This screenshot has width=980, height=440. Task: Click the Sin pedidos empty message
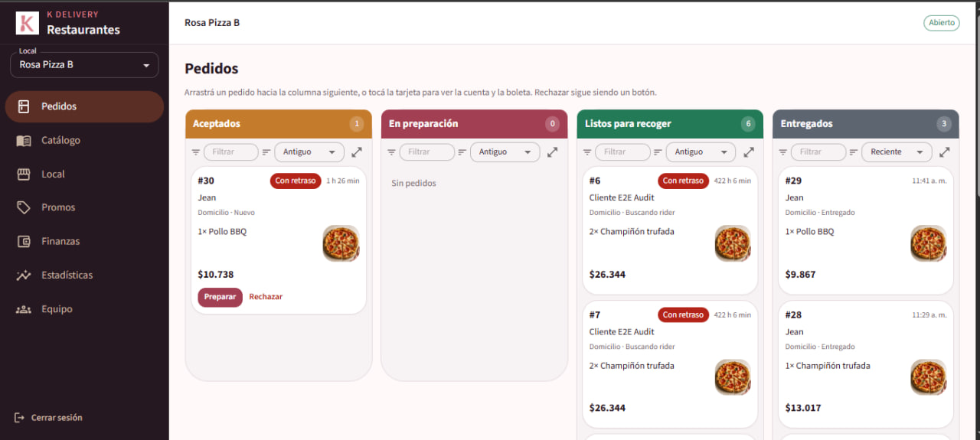pyautogui.click(x=413, y=184)
